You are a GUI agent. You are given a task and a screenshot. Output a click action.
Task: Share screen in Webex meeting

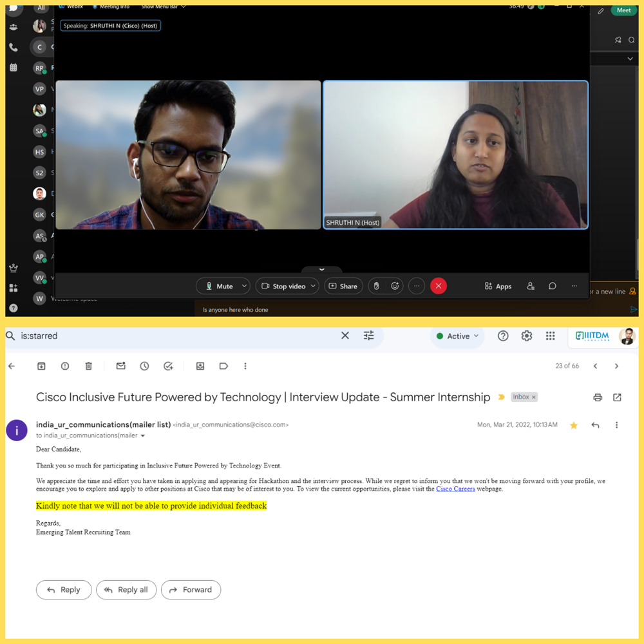pyautogui.click(x=343, y=286)
